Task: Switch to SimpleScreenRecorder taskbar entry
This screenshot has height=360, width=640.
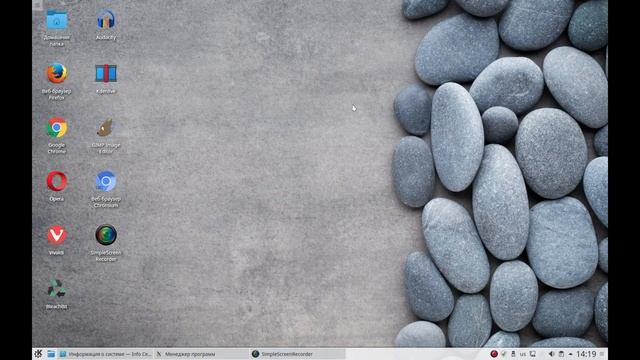Action: 298,354
